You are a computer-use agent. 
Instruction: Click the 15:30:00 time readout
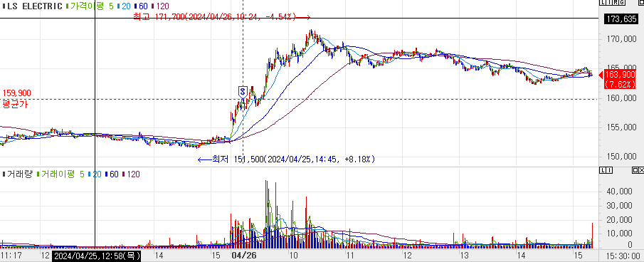(x=624, y=256)
